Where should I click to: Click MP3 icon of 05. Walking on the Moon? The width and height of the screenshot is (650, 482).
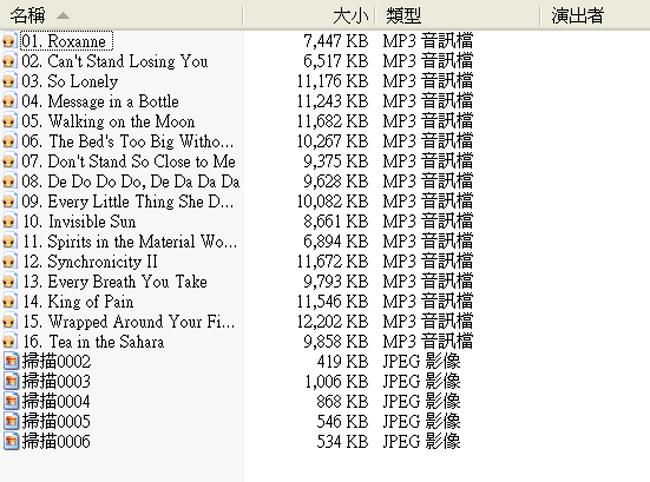[10, 121]
